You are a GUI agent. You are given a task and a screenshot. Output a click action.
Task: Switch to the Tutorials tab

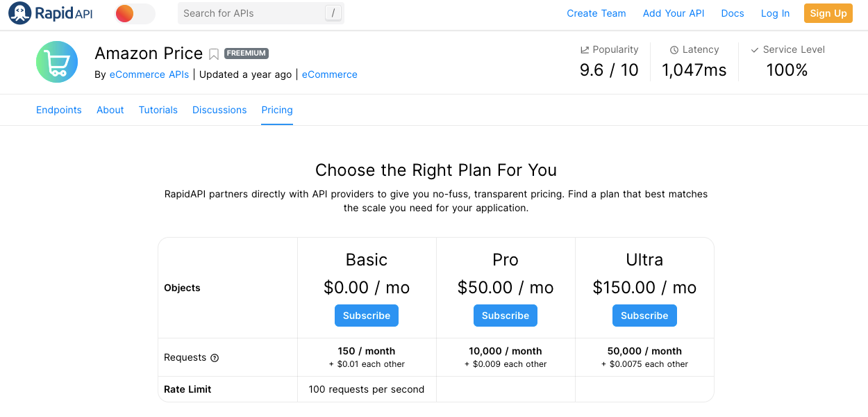(158, 110)
